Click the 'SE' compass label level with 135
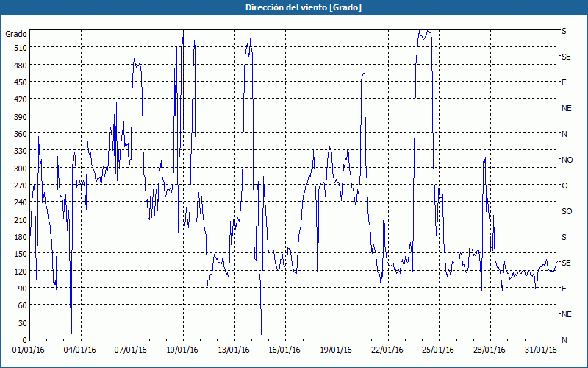This screenshot has width=588, height=368. (x=566, y=263)
